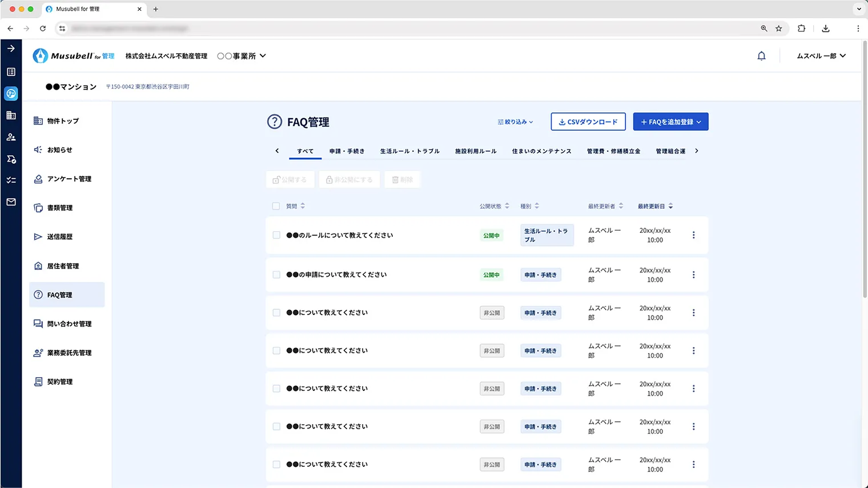Expand the 絞り込み filter dropdown
Image resolution: width=868 pixels, height=488 pixels.
(x=513, y=122)
